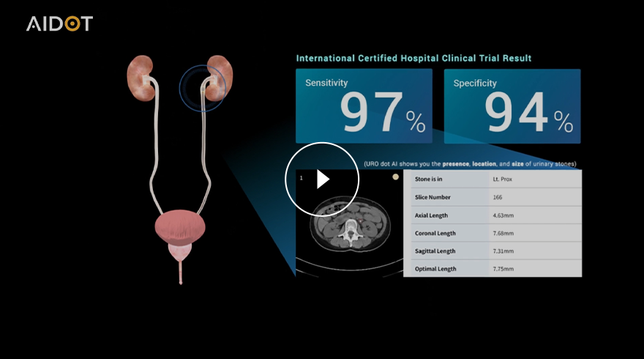The height and width of the screenshot is (359, 644).
Task: Open the Specificity 94% card
Action: coord(512,106)
